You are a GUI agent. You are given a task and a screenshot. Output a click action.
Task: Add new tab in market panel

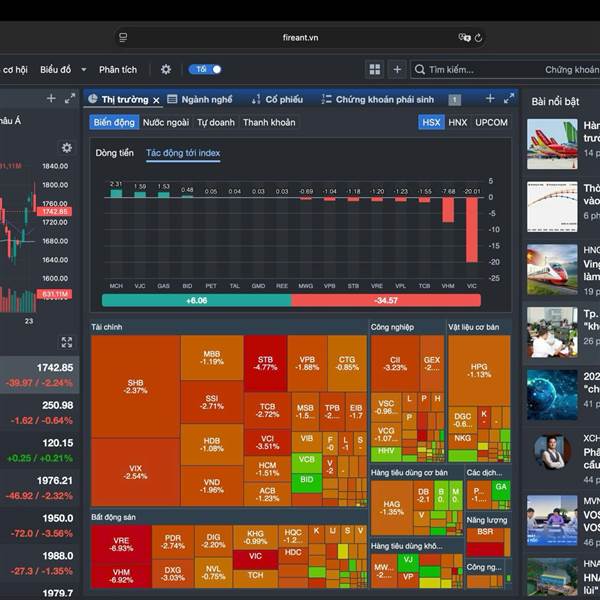pyautogui.click(x=490, y=99)
